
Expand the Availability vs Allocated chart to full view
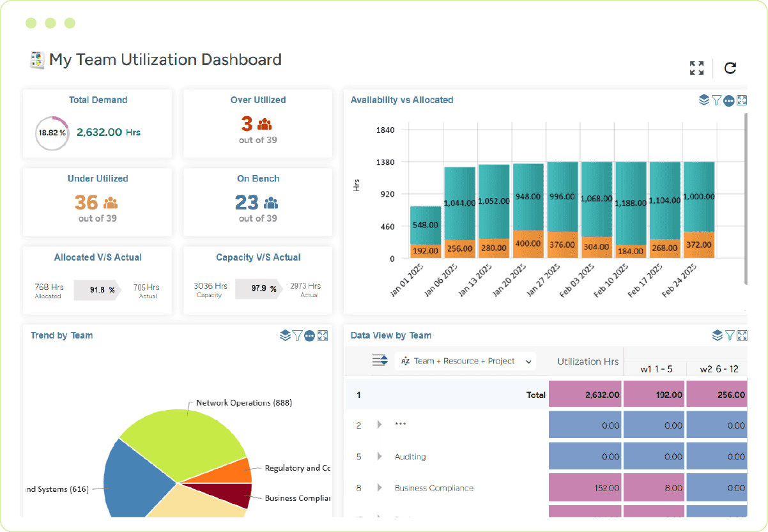click(x=742, y=100)
